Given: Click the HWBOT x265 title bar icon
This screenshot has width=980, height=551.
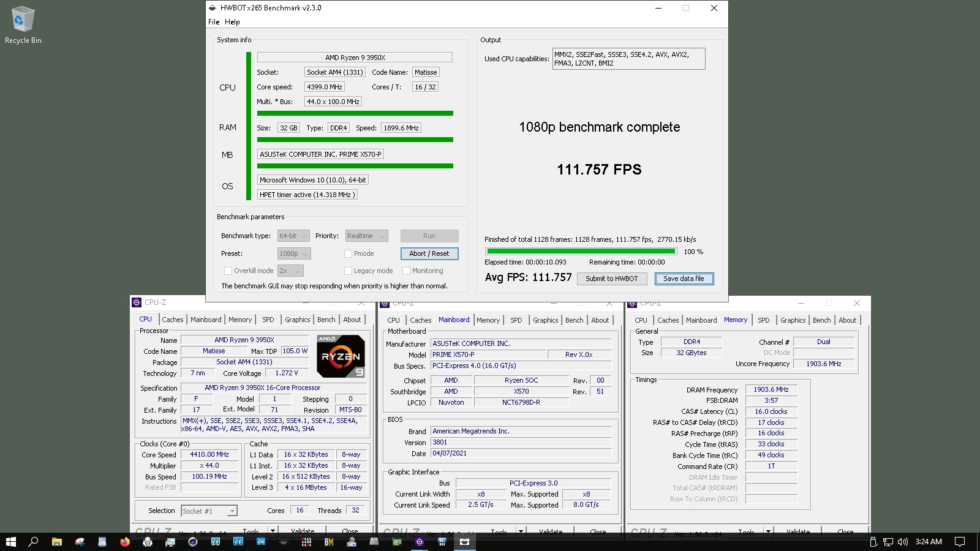Looking at the screenshot, I should (x=213, y=8).
